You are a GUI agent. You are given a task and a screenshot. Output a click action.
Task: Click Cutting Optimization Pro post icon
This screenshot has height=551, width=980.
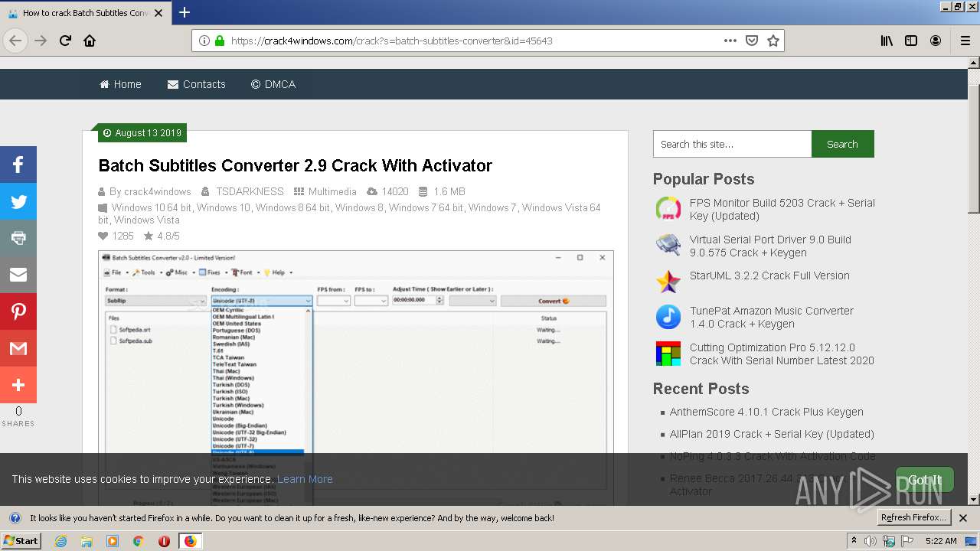(668, 354)
